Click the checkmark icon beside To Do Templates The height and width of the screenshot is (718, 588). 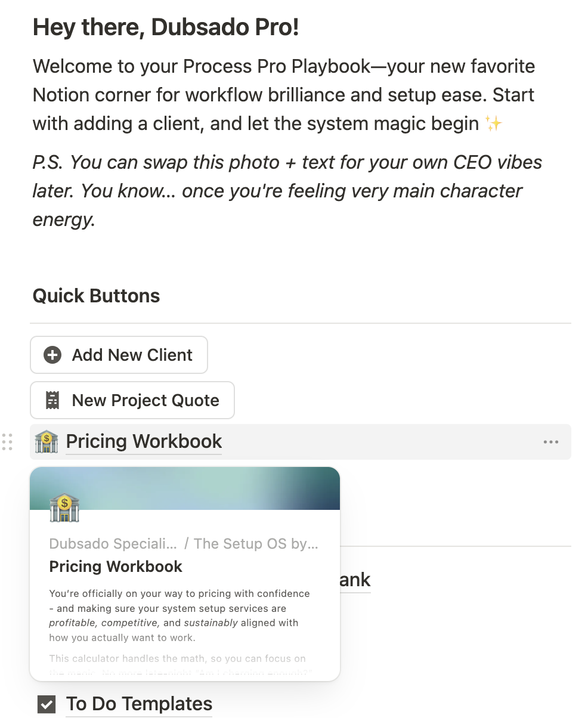[47, 704]
